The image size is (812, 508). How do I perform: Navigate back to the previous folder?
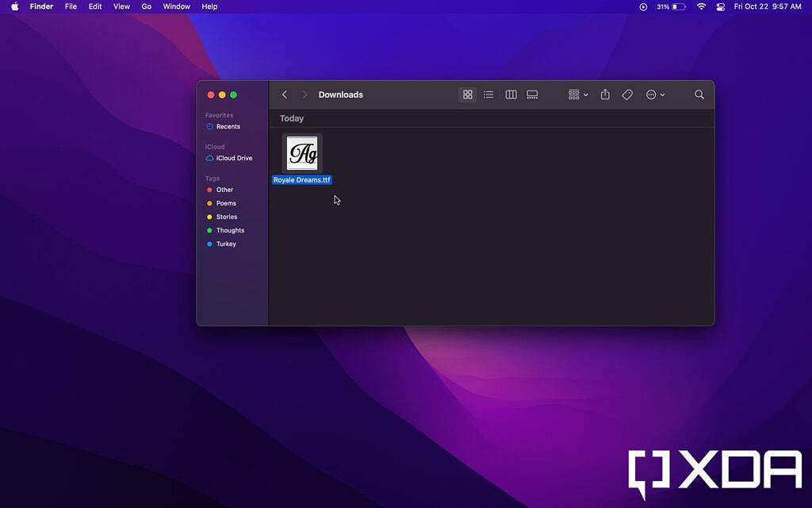(284, 94)
